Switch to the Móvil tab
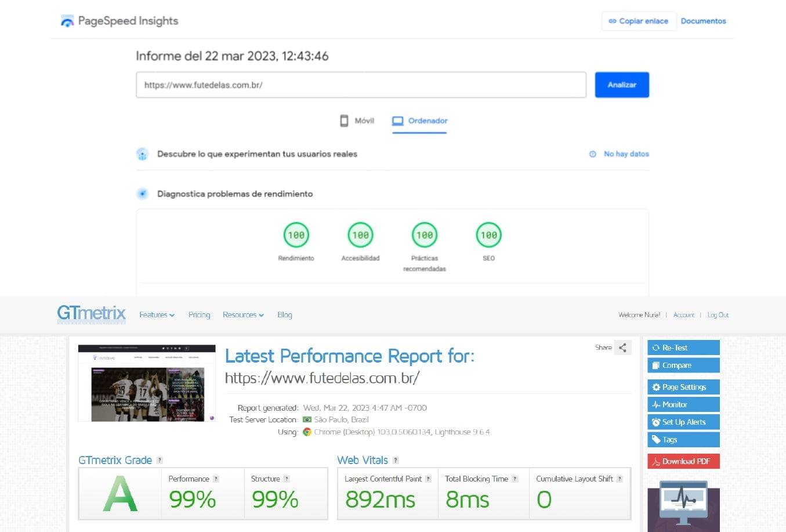The height and width of the screenshot is (532, 786). pos(357,121)
